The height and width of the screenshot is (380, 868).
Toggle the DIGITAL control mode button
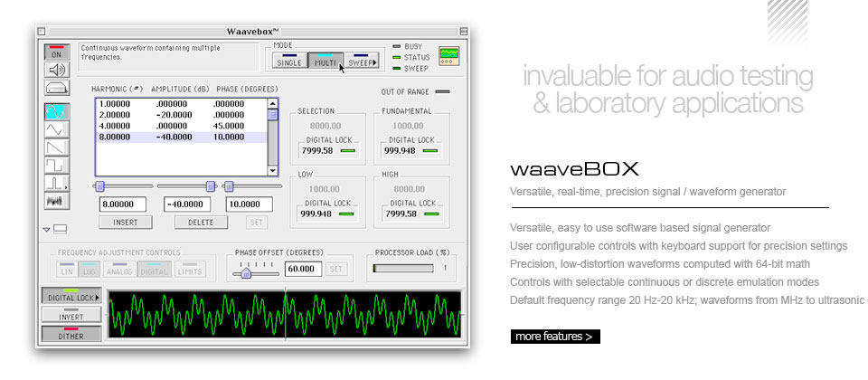(x=154, y=270)
